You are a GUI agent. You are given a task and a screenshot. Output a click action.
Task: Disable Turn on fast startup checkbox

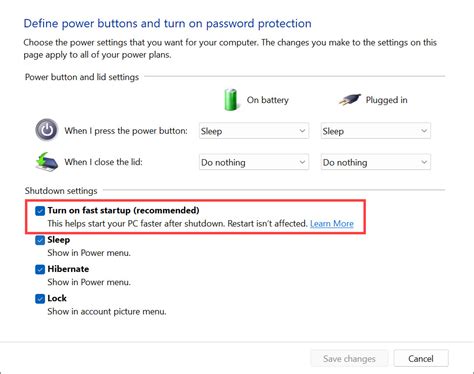click(40, 211)
